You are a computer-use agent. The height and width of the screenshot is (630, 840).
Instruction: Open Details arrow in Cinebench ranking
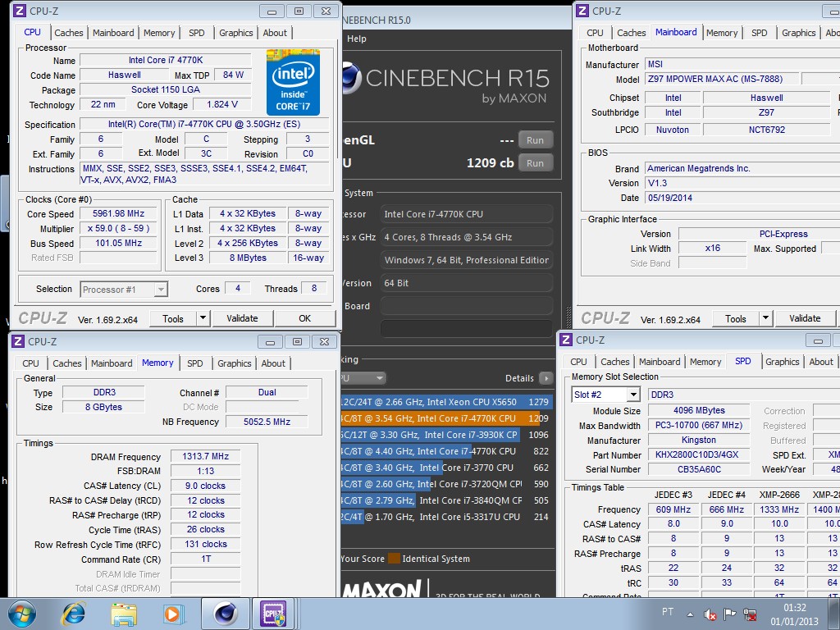[546, 378]
